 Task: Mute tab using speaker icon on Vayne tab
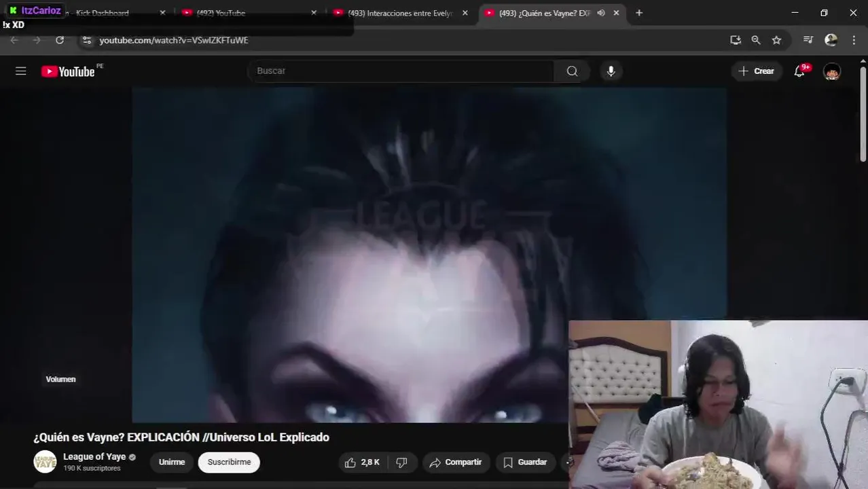point(601,13)
